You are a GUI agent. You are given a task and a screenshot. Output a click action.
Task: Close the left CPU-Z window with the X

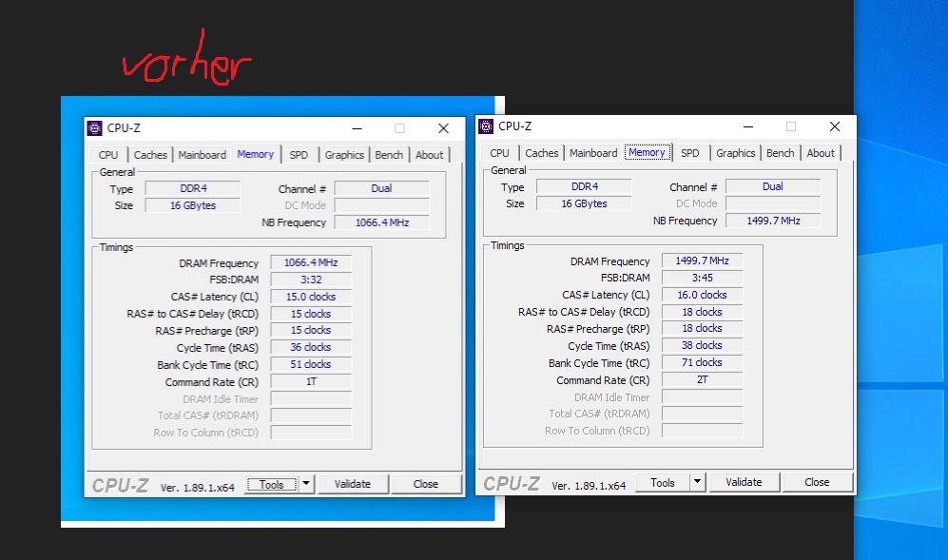443,128
